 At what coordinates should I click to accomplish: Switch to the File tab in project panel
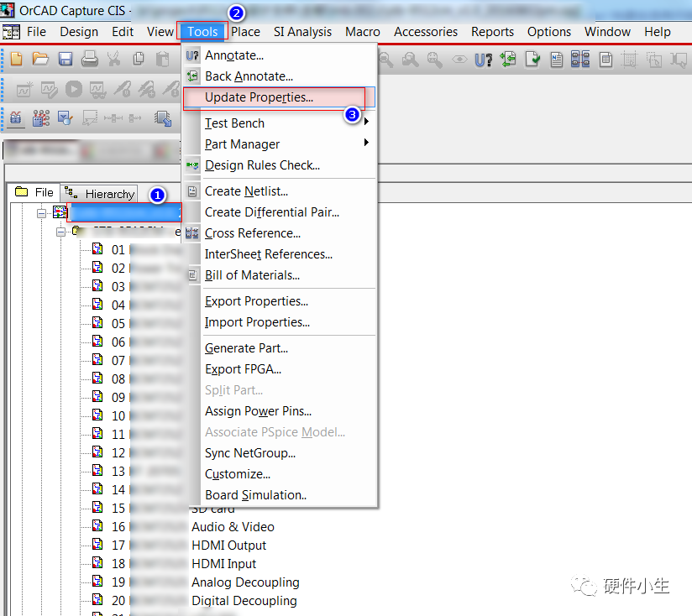(34, 193)
